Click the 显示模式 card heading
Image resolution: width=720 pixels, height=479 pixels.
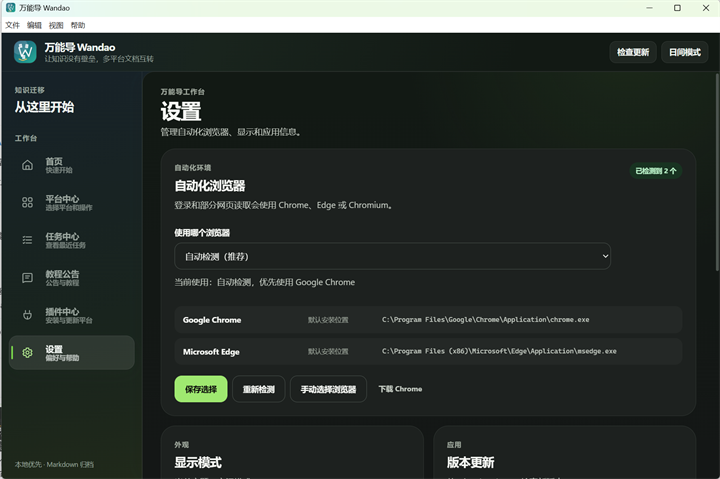coord(198,462)
